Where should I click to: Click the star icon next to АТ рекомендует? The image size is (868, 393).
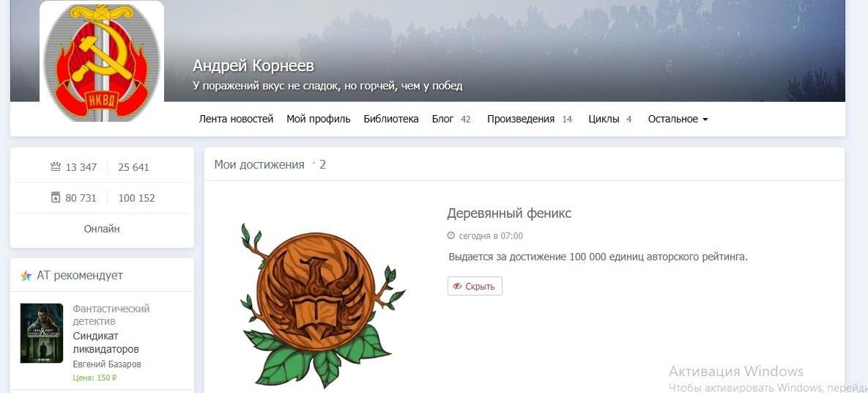pos(26,276)
